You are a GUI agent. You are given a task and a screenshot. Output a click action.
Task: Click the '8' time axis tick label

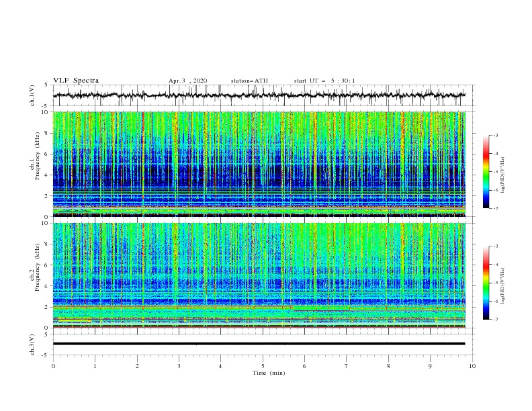[x=388, y=366]
